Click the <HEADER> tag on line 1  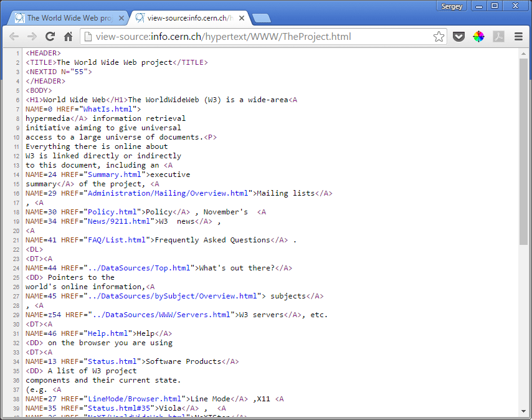click(x=43, y=53)
